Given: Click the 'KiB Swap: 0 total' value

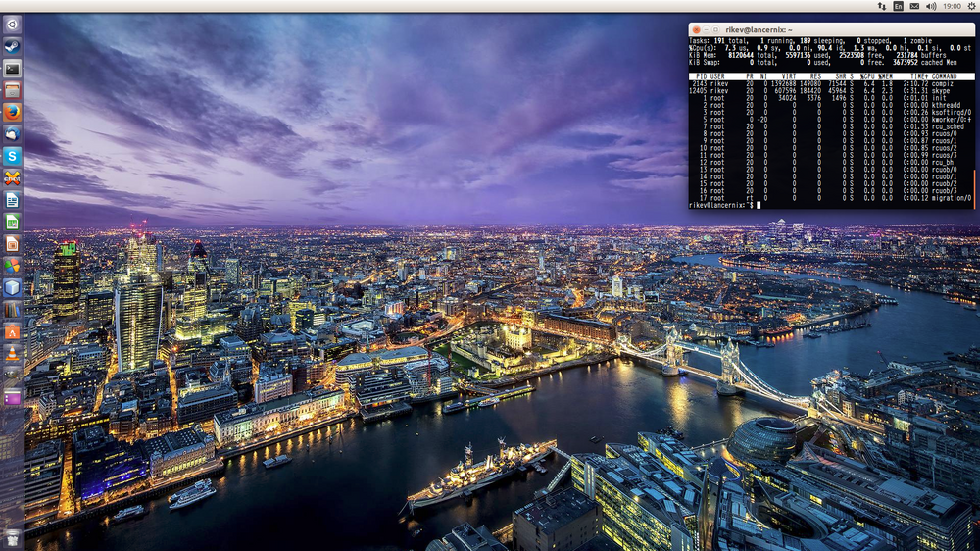Looking at the screenshot, I should click(732, 63).
